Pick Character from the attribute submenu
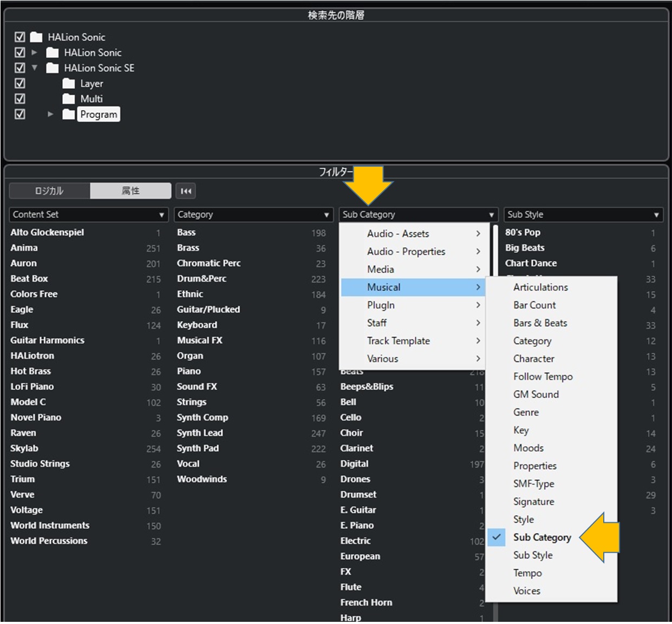Image resolution: width=672 pixels, height=624 pixels. point(551,359)
